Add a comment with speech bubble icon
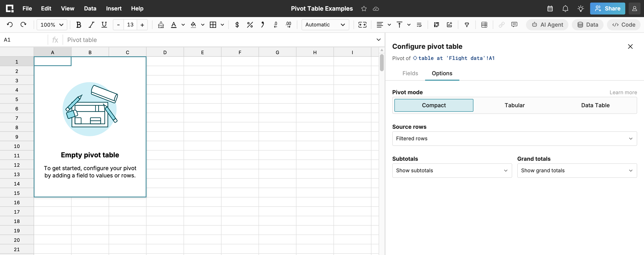Viewport: 644px width, 255px height. point(514,25)
